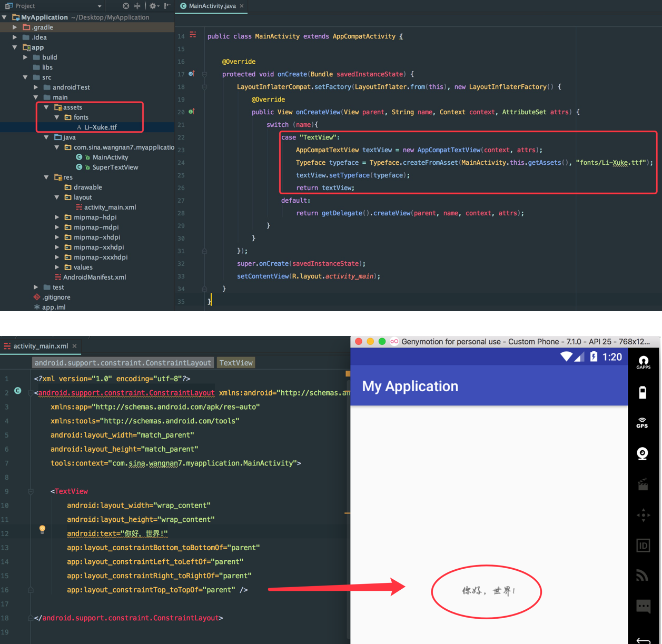Hide the Project panel with the hide icon
662x644 pixels.
point(167,6)
